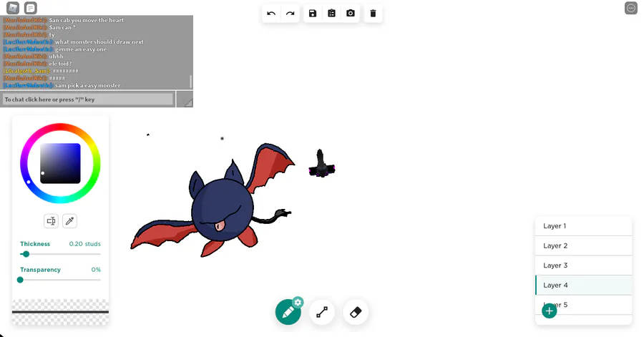The width and height of the screenshot is (644, 337).
Task: Click the undo arrow icon
Action: pos(271,13)
